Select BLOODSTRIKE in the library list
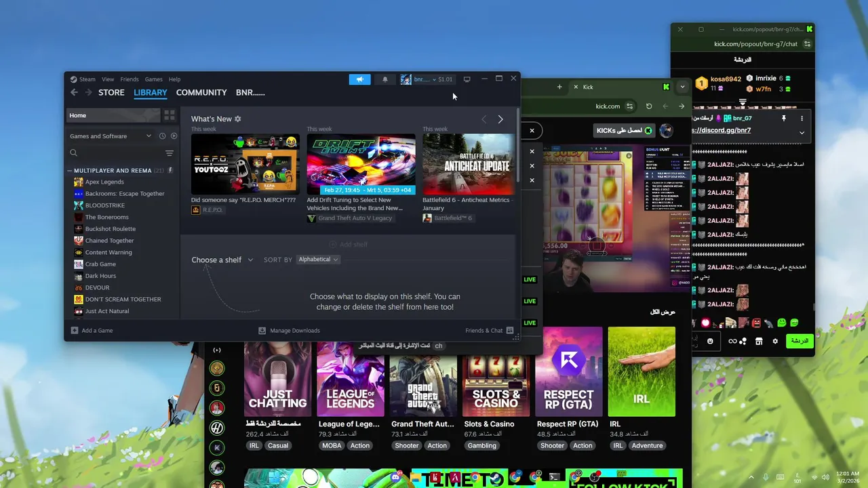Image resolution: width=868 pixels, height=488 pixels. click(104, 205)
